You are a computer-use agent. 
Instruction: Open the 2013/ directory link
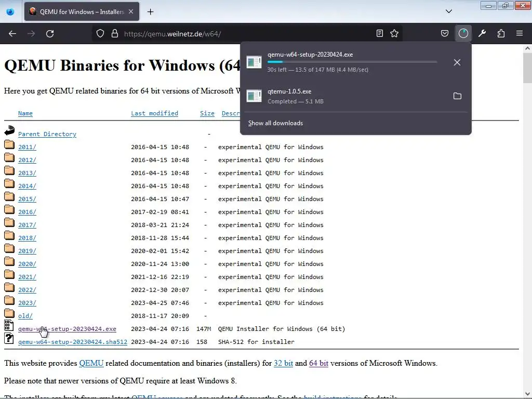27,173
